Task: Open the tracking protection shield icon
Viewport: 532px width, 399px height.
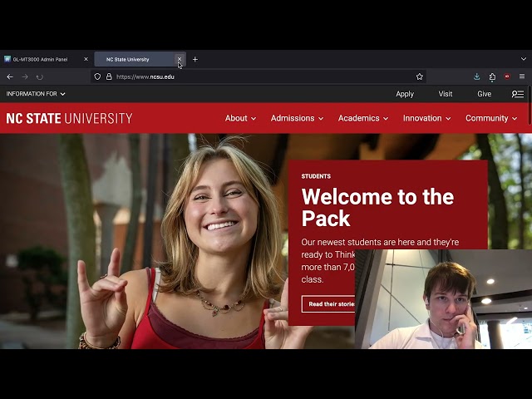Action: point(97,76)
